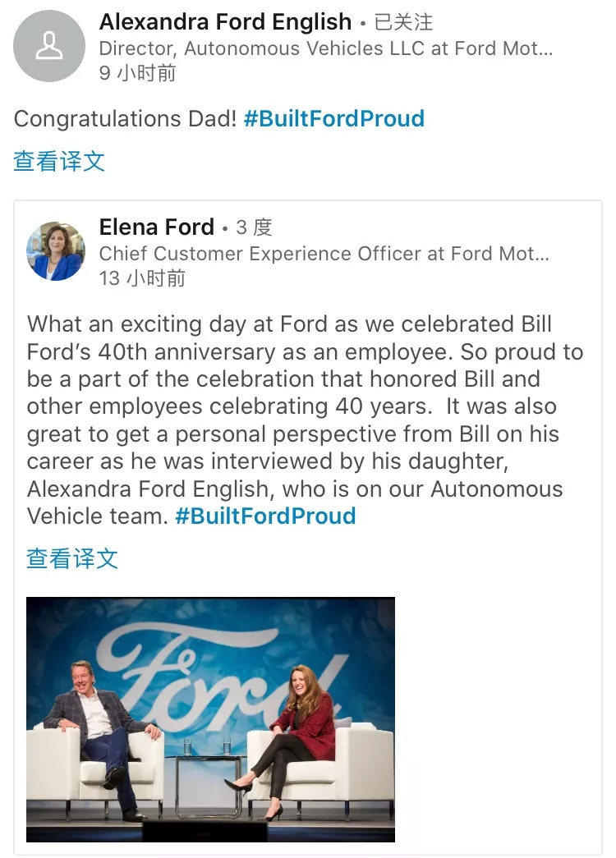Tap 查看译文 under Elena Ford's post text

pyautogui.click(x=72, y=559)
